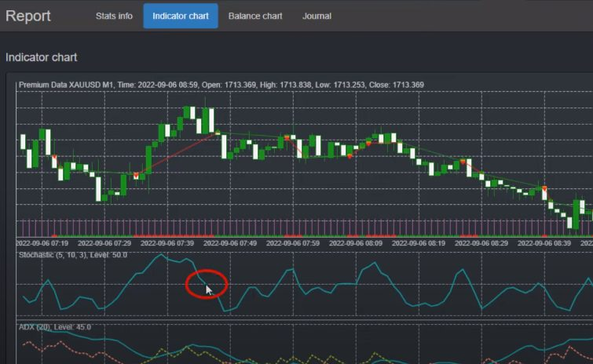Click the Stochastic (5, 10, 3) indicator label

[x=73, y=255]
